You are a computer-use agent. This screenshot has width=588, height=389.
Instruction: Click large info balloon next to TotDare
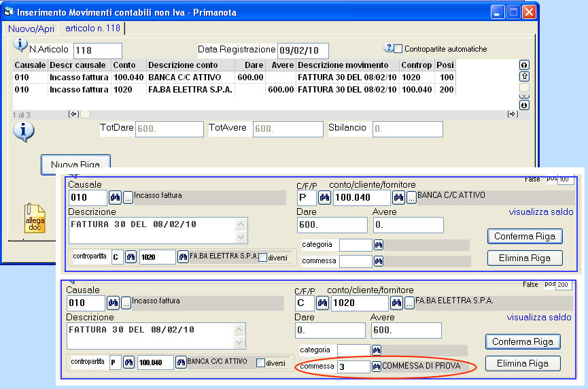(x=24, y=132)
